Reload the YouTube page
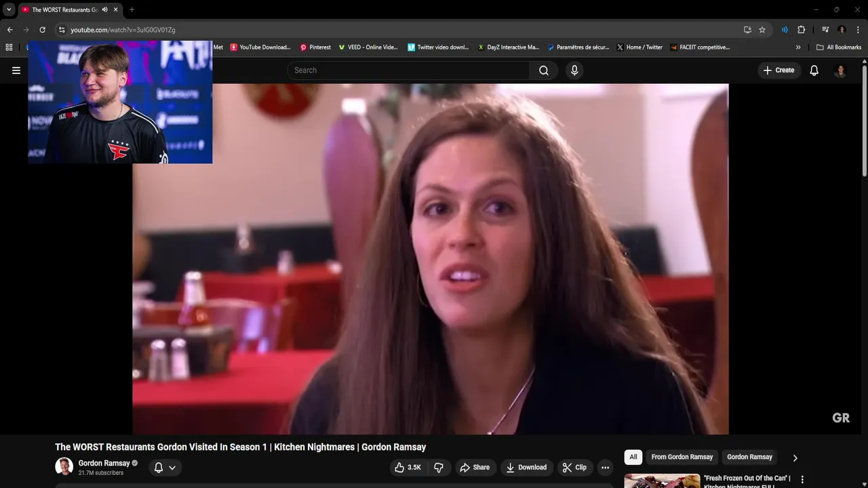The width and height of the screenshot is (868, 488). point(42,30)
